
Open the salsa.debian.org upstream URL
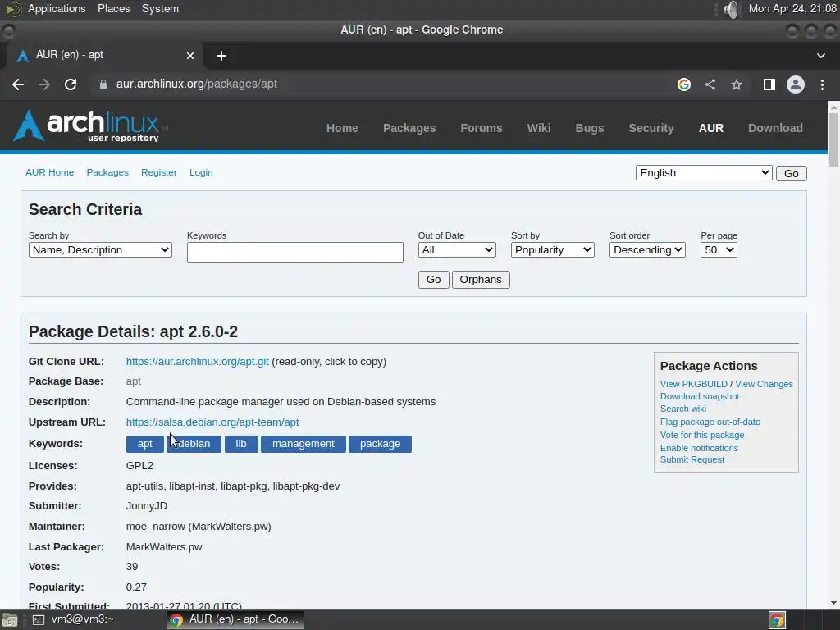pos(212,422)
